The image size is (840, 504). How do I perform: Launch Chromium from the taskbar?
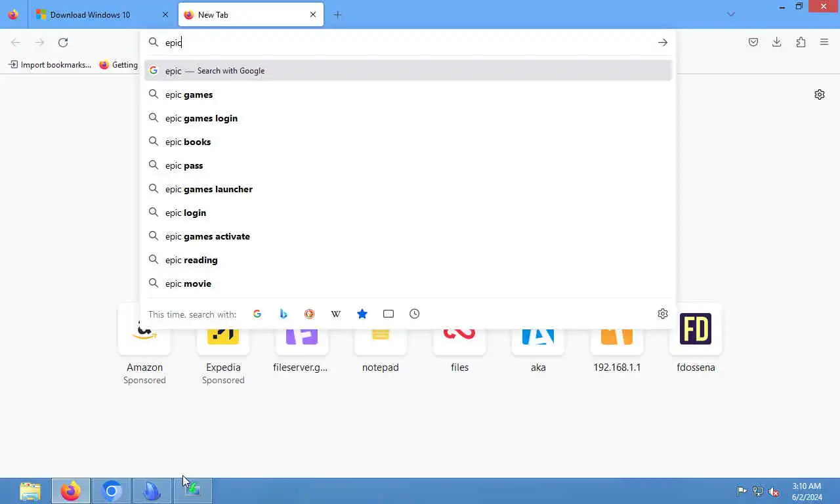(112, 491)
